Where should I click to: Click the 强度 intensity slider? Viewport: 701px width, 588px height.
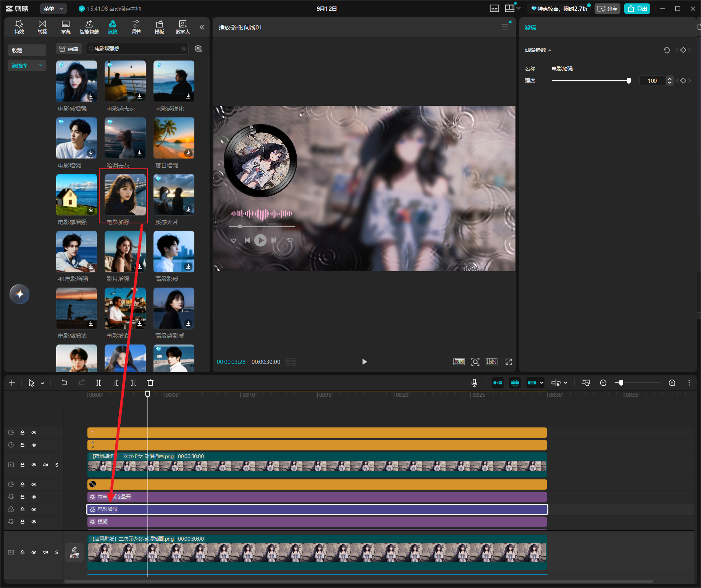click(x=591, y=81)
